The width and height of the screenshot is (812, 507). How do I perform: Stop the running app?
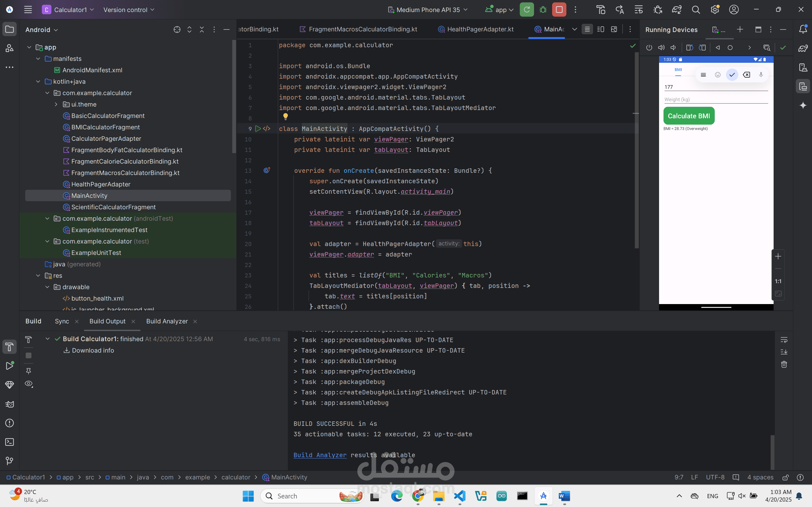(559, 10)
